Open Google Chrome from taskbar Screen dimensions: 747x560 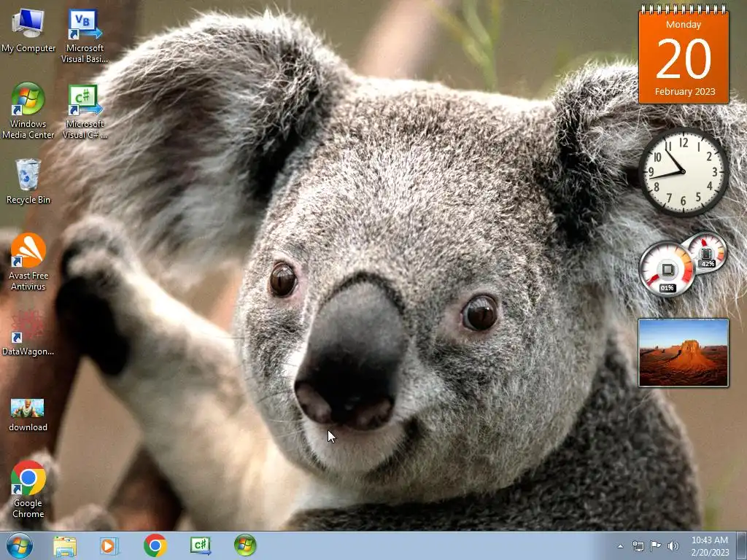click(155, 545)
